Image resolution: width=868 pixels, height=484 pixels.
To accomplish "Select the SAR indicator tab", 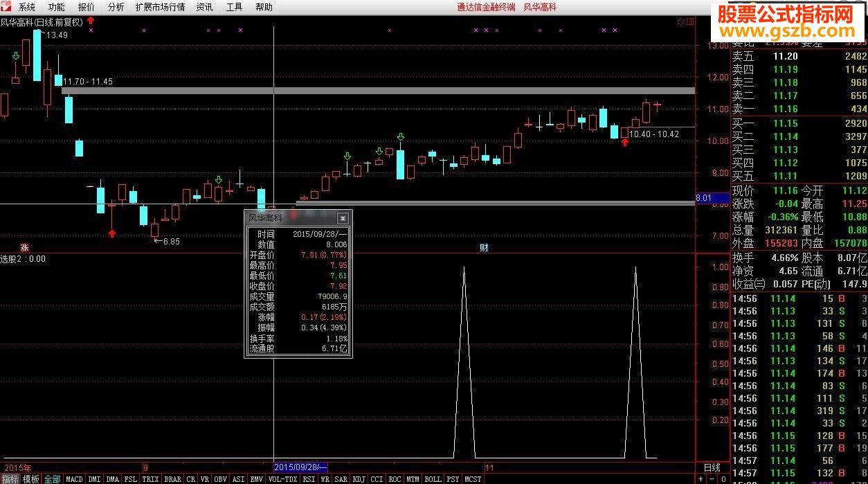I will pyautogui.click(x=341, y=478).
